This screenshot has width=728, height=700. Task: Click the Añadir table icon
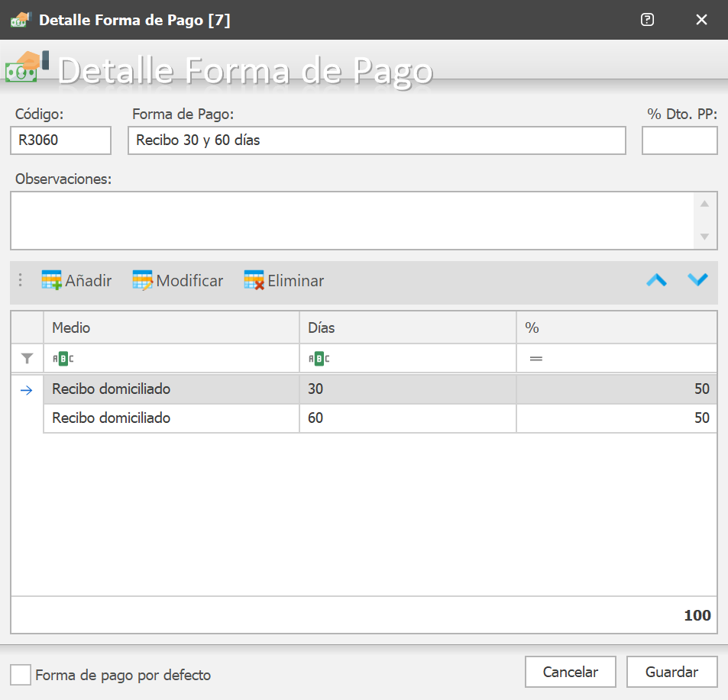(x=51, y=280)
